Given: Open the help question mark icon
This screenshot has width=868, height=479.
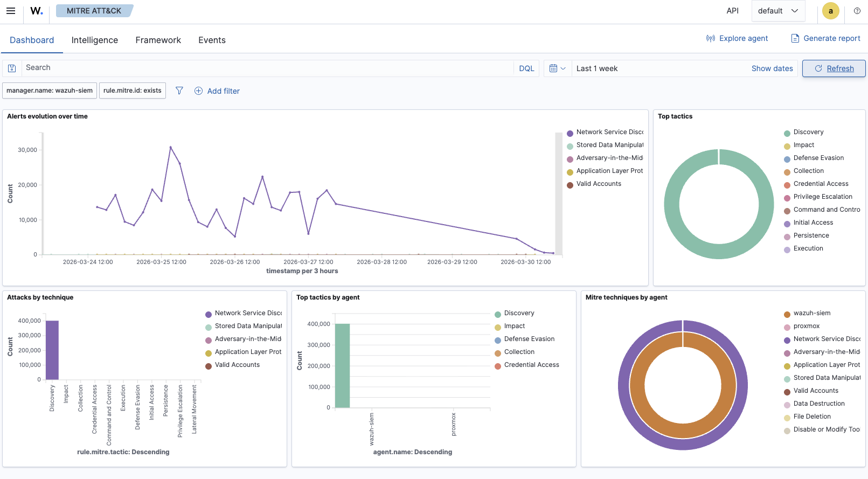Looking at the screenshot, I should coord(857,11).
